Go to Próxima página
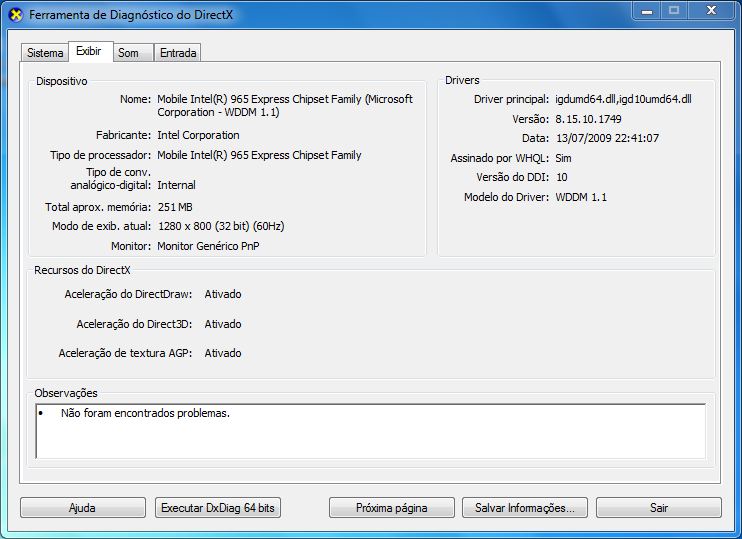The height and width of the screenshot is (539, 742). [391, 508]
